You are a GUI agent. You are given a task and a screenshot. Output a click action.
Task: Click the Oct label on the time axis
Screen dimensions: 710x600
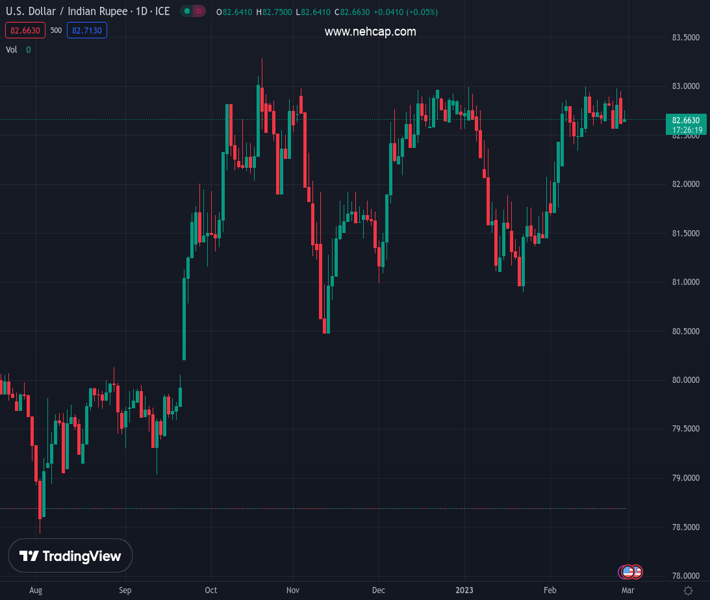[211, 591]
